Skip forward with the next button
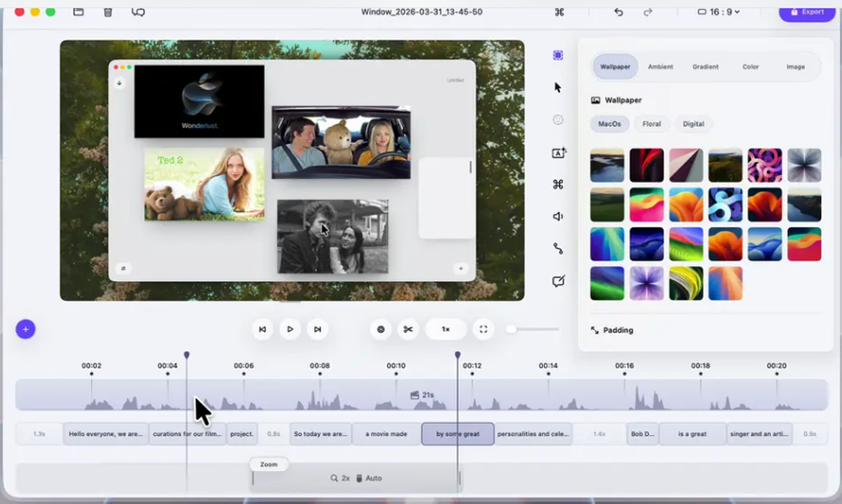The width and height of the screenshot is (842, 504). pos(317,329)
